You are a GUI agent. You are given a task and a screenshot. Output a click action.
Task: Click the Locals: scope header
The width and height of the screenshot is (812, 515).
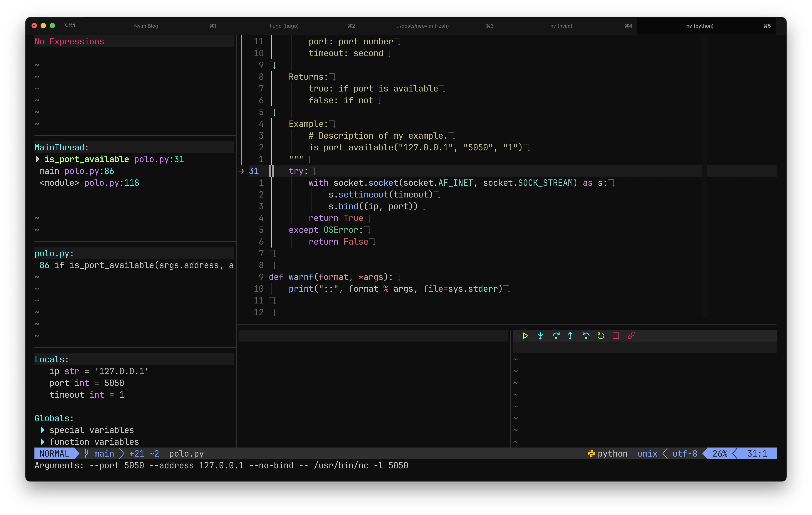pyautogui.click(x=52, y=360)
